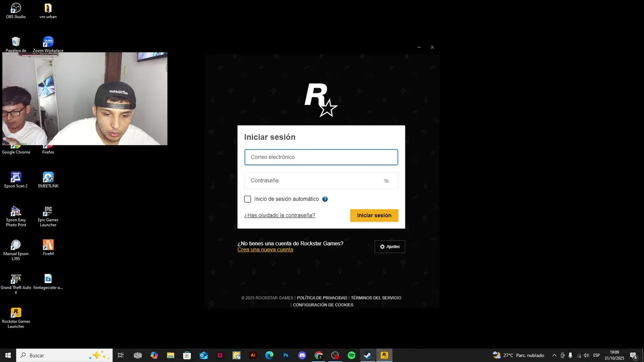644x362 pixels.
Task: Open Política de privacidad link
Action: coord(322,298)
